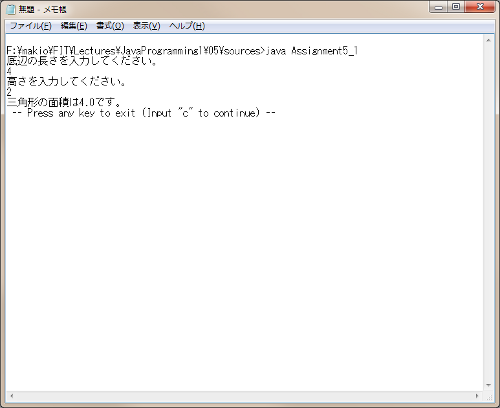
Task: Click the horizontal scrollbar right arrow
Action: [x=477, y=396]
